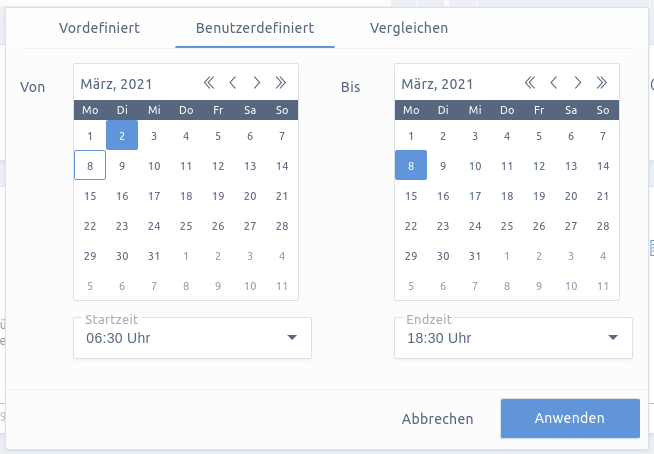Go to previous month in Von calendar

[233, 83]
